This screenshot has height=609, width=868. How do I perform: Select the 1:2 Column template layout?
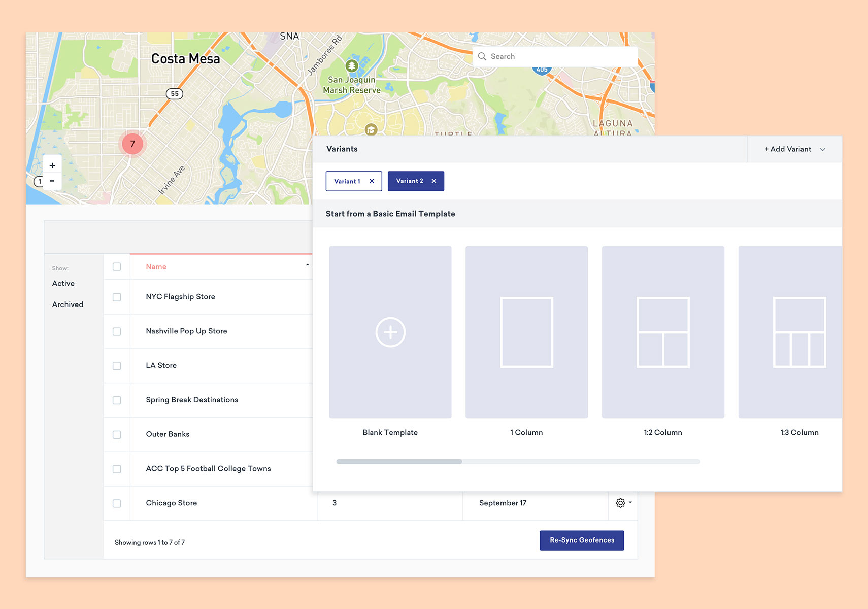pyautogui.click(x=662, y=332)
